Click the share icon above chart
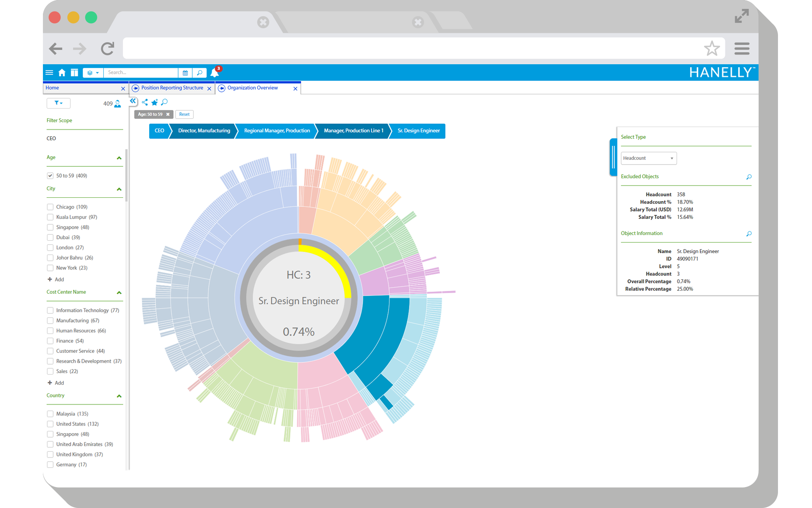 [x=145, y=103]
